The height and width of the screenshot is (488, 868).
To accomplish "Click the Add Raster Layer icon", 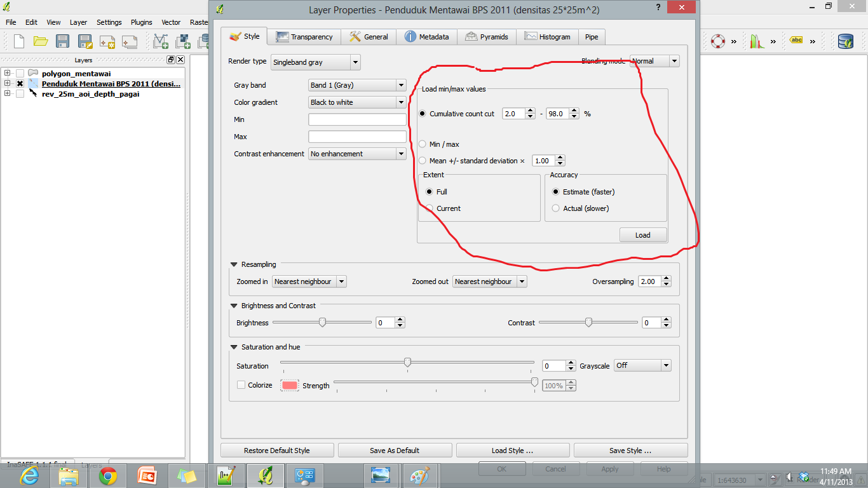I will [x=183, y=41].
